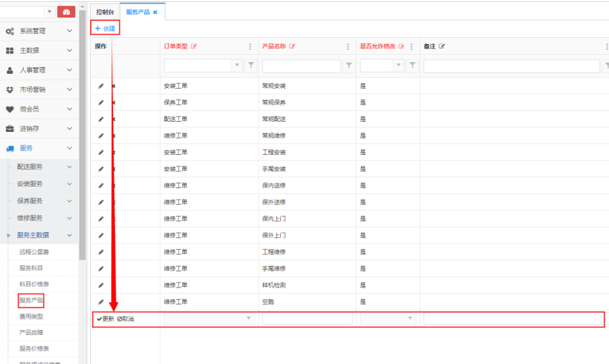Open column menu for 是否允许修改 column
Viewport: 609px width, 364px height.
coord(411,46)
